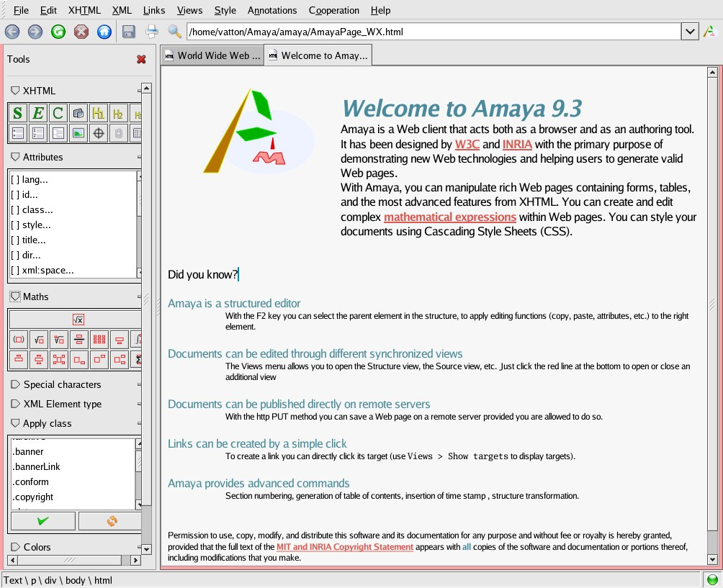This screenshot has width=723, height=588.
Task: Close the Tools panel with red X
Action: click(142, 60)
